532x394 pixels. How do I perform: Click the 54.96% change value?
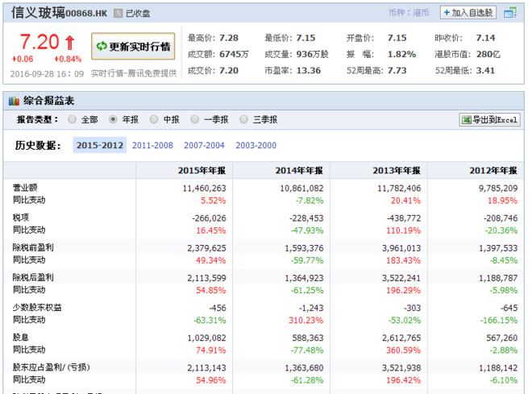210,380
